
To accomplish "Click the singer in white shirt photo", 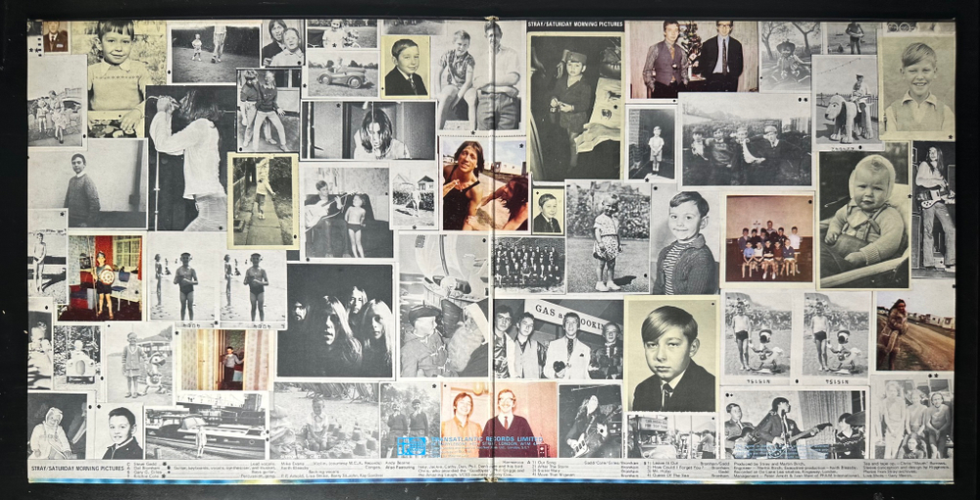I will 191,159.
